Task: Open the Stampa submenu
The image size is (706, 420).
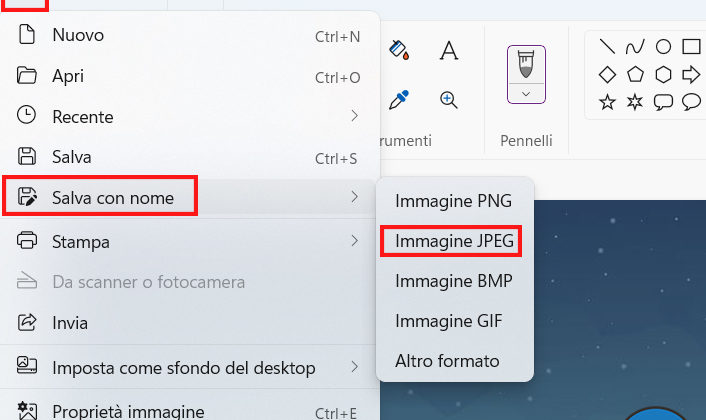Action: (x=354, y=241)
